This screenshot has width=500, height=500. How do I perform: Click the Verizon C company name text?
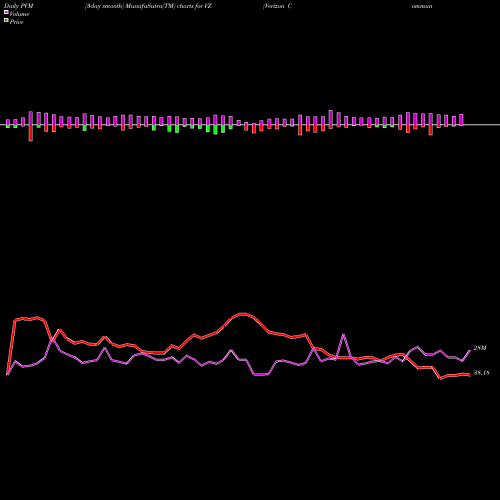coord(277,6)
